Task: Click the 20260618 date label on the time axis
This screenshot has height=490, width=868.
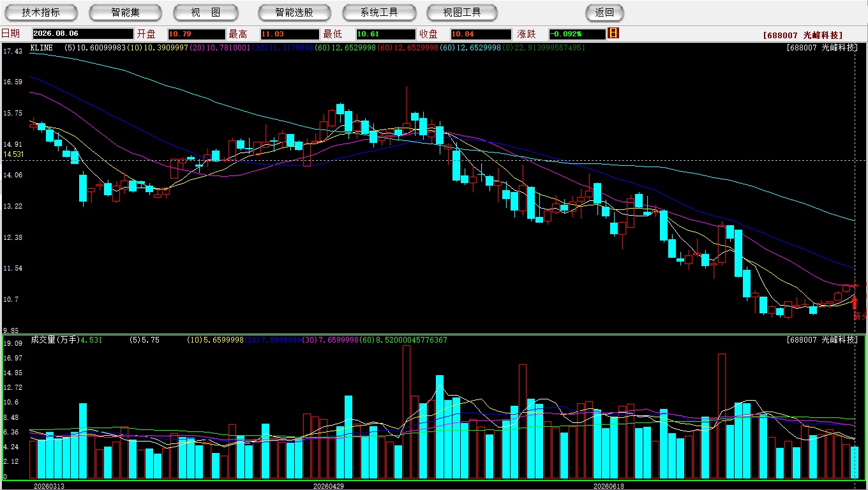Action: (610, 486)
